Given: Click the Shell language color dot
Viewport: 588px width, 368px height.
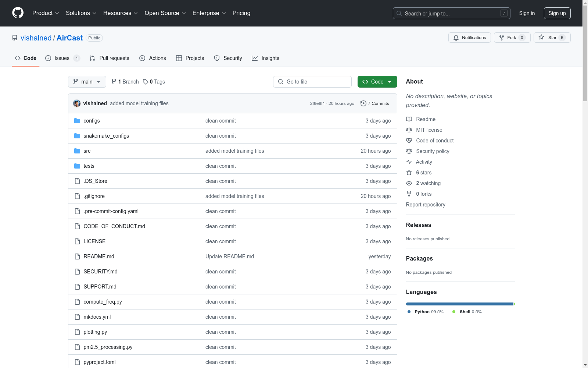Looking at the screenshot, I should click(454, 312).
